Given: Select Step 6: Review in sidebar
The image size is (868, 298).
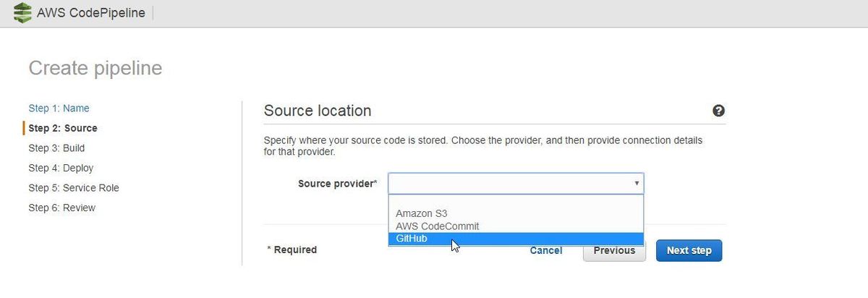Looking at the screenshot, I should (61, 208).
